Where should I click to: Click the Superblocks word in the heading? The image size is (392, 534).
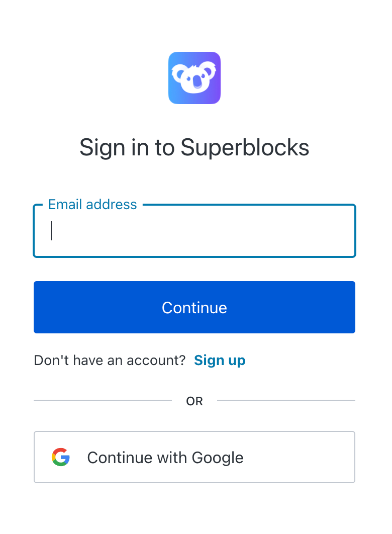pos(245,147)
